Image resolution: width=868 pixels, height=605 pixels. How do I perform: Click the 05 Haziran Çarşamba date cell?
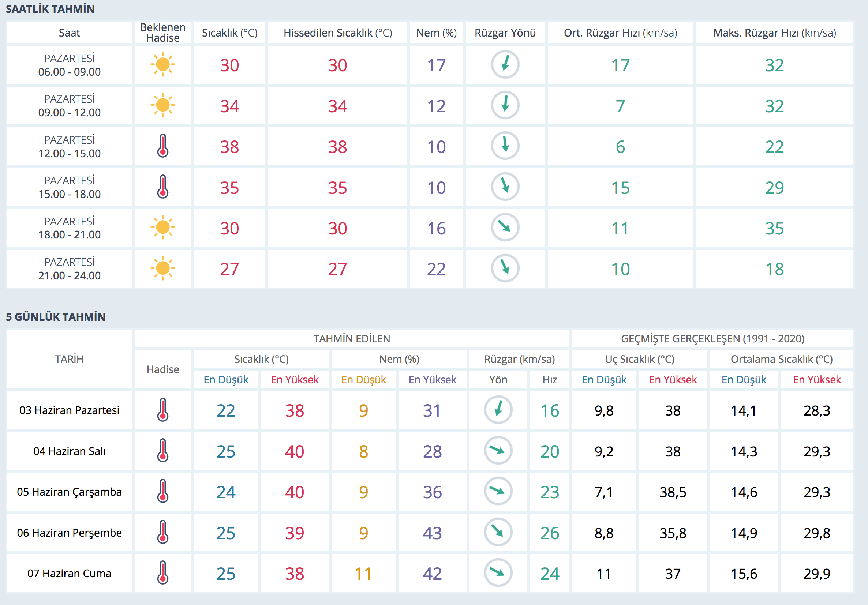point(69,492)
